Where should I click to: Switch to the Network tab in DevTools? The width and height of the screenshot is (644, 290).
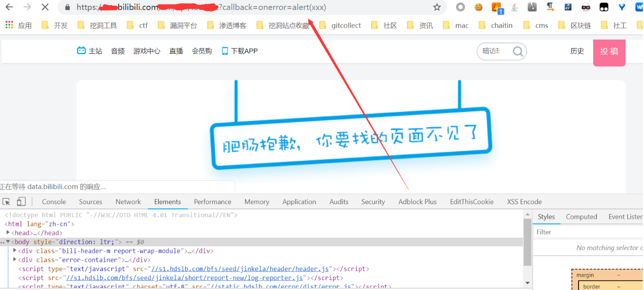128,202
